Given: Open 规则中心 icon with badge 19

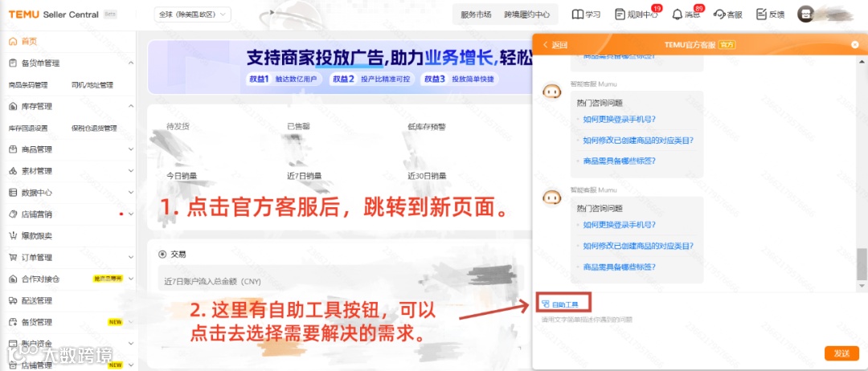Looking at the screenshot, I should point(620,14).
